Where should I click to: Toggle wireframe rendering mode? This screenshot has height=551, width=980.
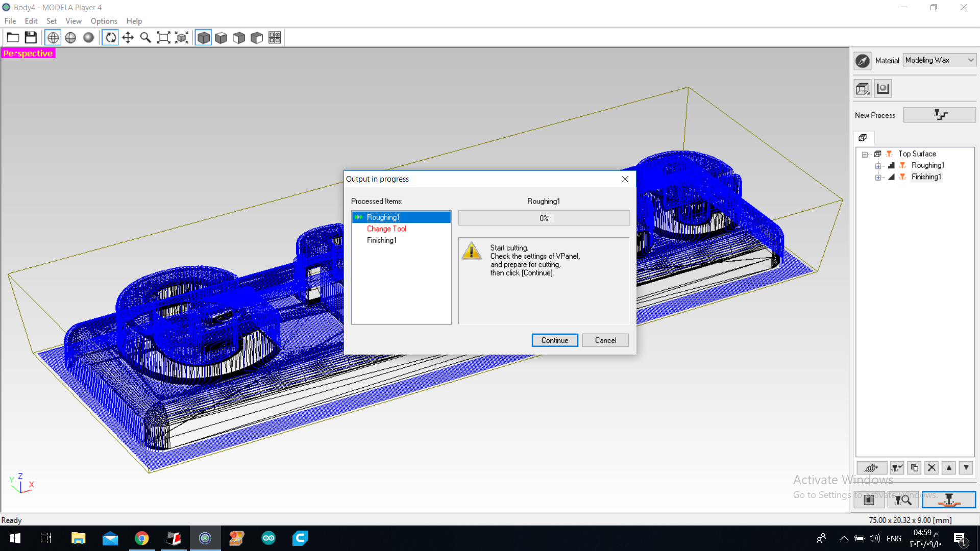click(x=53, y=38)
